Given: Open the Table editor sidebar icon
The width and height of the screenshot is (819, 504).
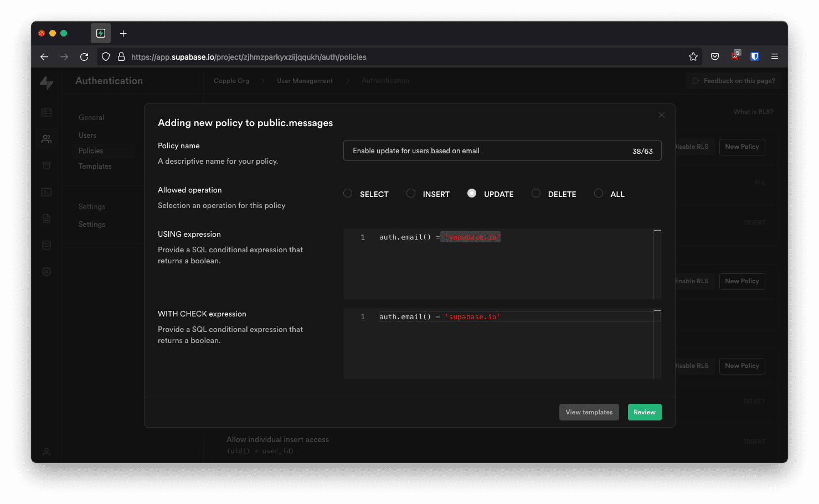Looking at the screenshot, I should pos(47,112).
